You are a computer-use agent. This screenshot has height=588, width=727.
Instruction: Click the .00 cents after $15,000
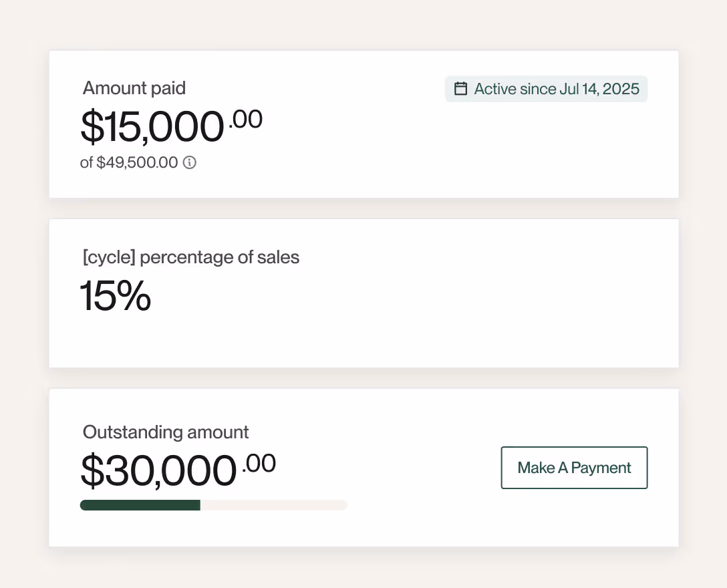[x=245, y=120]
